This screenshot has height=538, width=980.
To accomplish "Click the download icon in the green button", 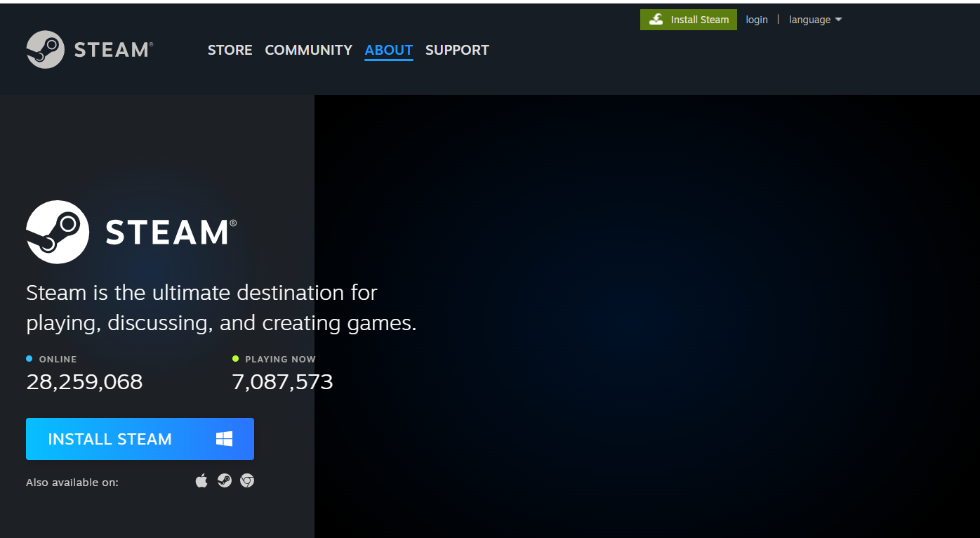I will [x=656, y=20].
